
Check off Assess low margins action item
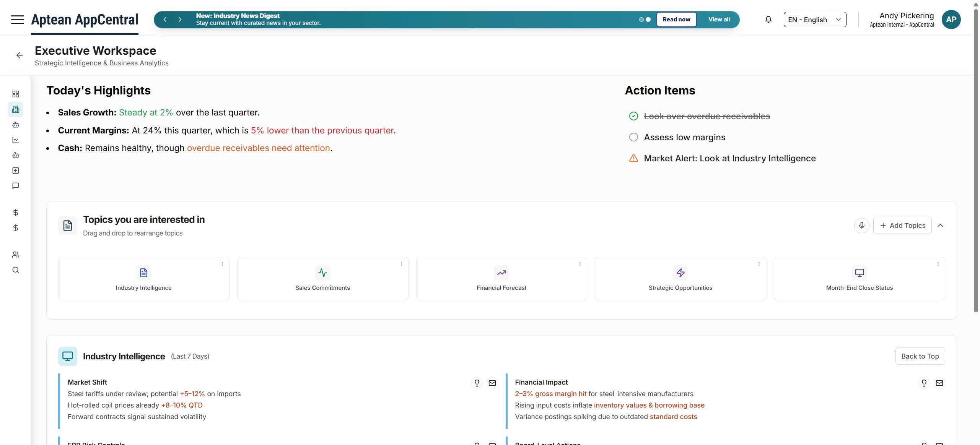[x=633, y=137]
